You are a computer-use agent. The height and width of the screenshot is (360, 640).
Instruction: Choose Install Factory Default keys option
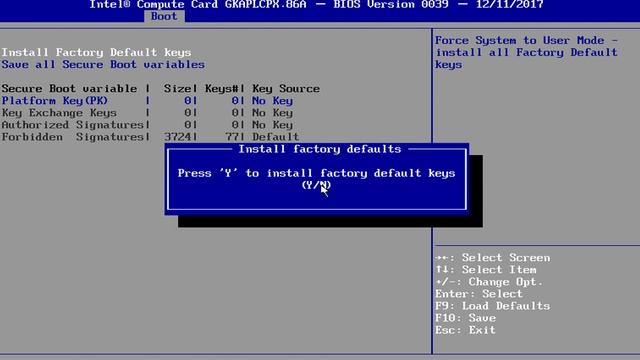(x=96, y=52)
